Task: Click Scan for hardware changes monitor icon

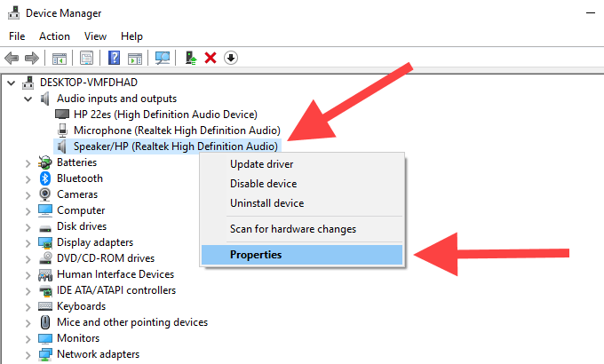Action: pyautogui.click(x=163, y=58)
